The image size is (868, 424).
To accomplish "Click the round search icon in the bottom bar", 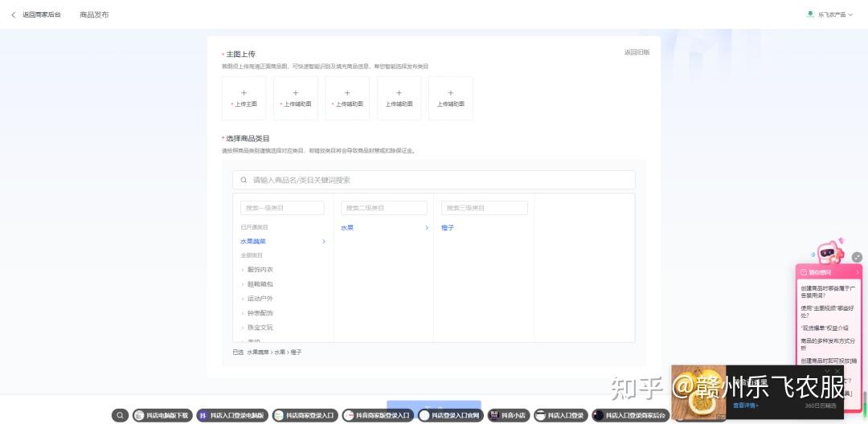I will point(120,415).
